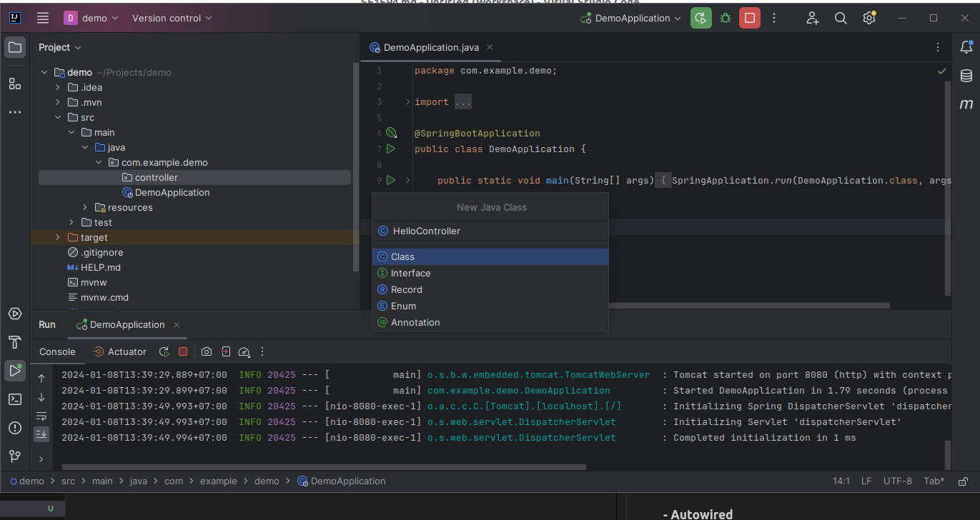Jump down the stack trace with down arrow
This screenshot has width=980, height=520.
click(x=41, y=397)
